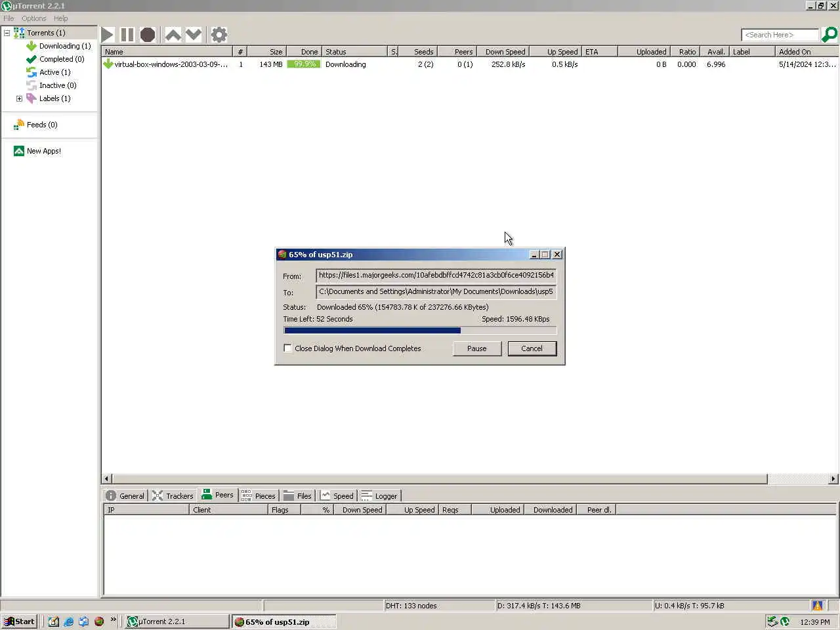
Task: Sort torrents by Seeds column header
Action: [417, 51]
